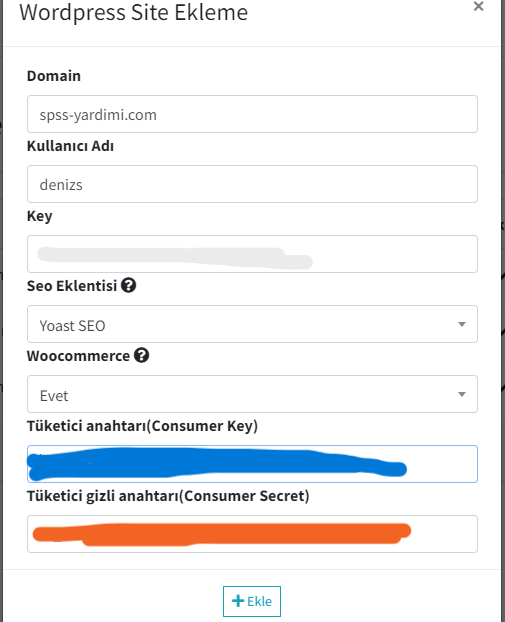Click the Domain field label

point(54,76)
